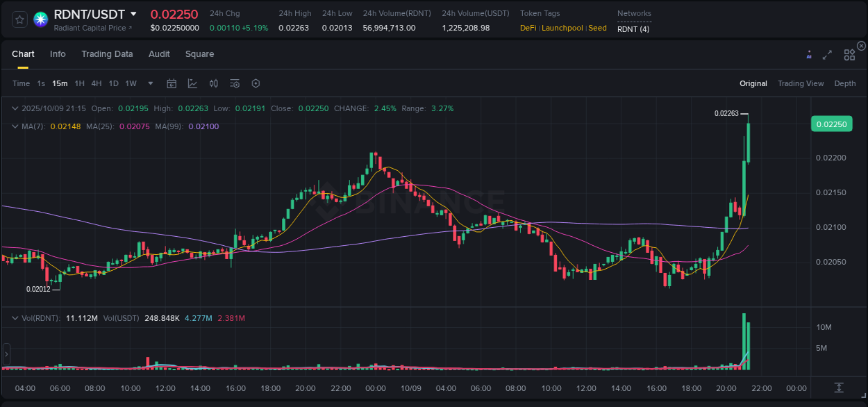Collapse the OHLC info row chevron
868x407 pixels.
pos(15,108)
